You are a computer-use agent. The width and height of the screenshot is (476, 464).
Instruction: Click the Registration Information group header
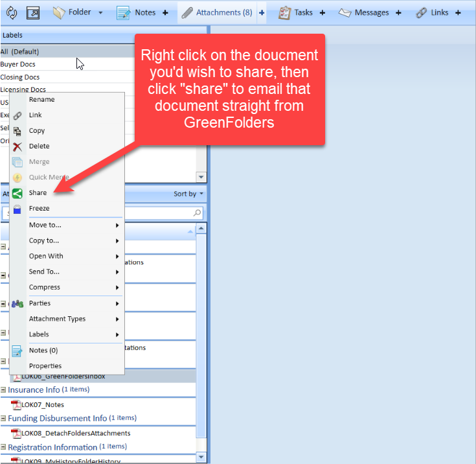(x=67, y=447)
